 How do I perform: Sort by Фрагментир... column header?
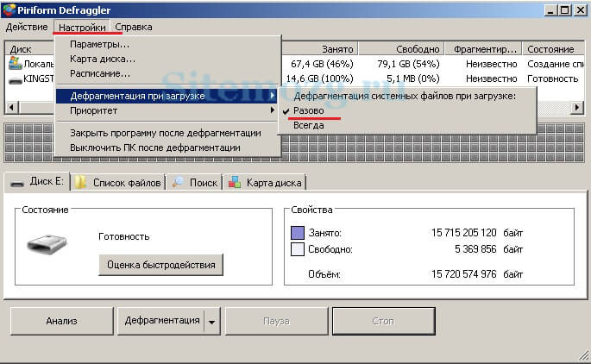(483, 49)
